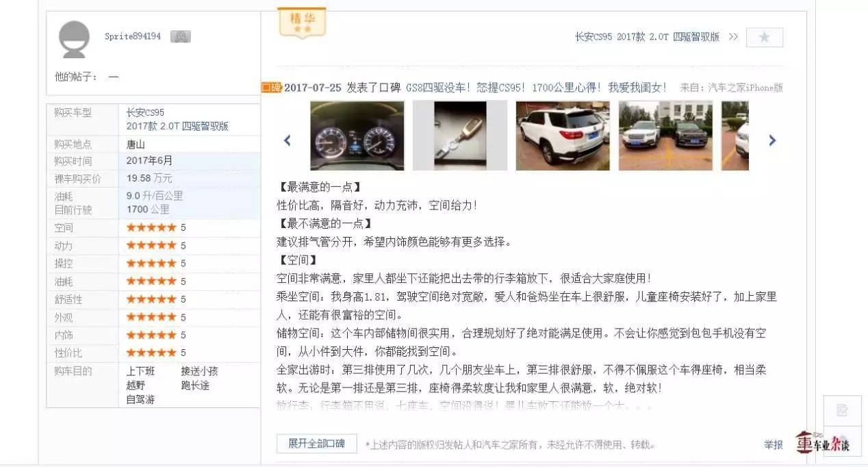Show previous photos with left arrow
868x467 pixels.
[288, 140]
